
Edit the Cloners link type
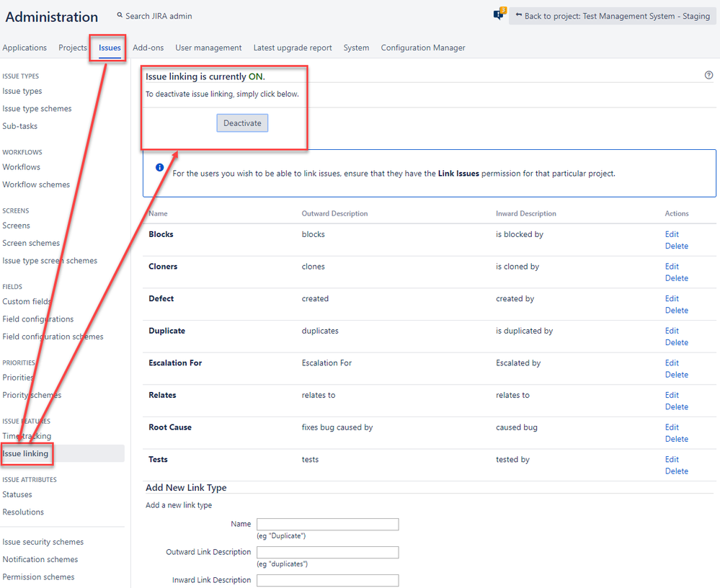pos(672,266)
